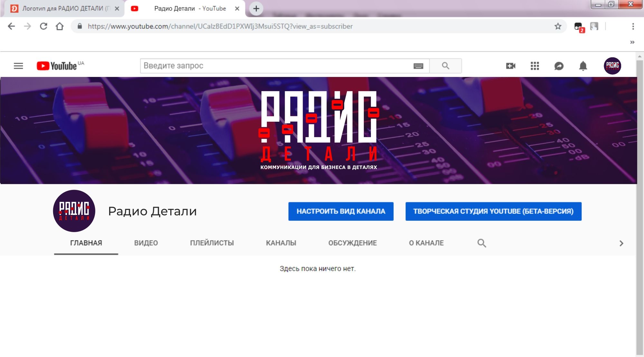Bookmark this page with the star icon
The width and height of the screenshot is (644, 357).
click(558, 26)
